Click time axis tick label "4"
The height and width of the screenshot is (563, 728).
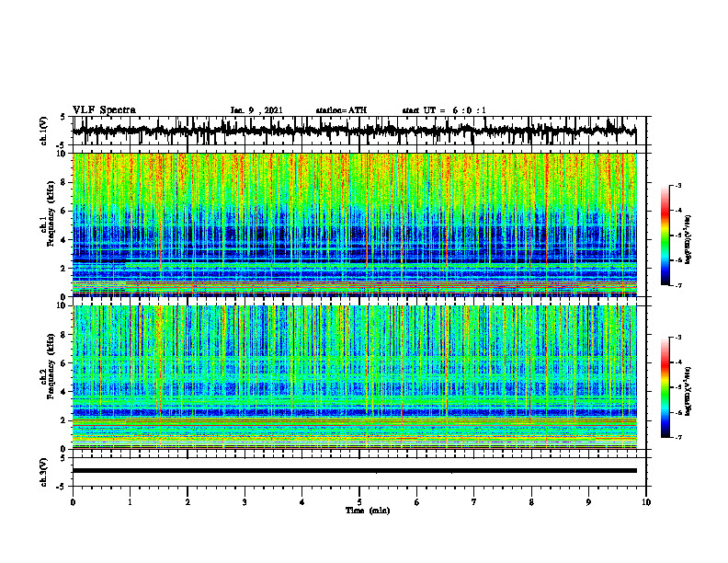pyautogui.click(x=302, y=502)
